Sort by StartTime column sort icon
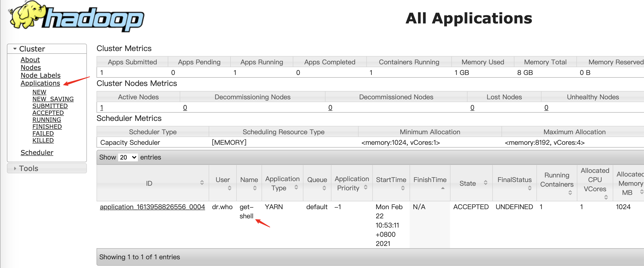Viewport: 644px width, 268px height. 402,188
